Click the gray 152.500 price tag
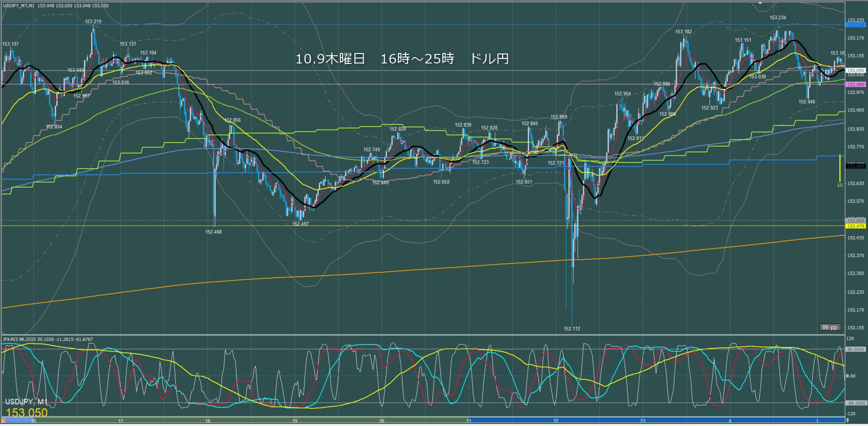Image resolution: width=868 pixels, height=426 pixels. pyautogui.click(x=855, y=221)
